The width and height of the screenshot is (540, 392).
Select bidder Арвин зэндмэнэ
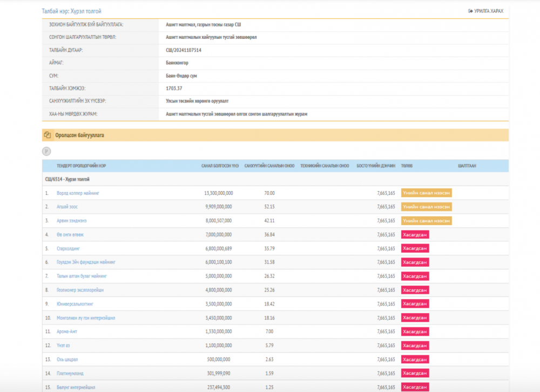[73, 220]
